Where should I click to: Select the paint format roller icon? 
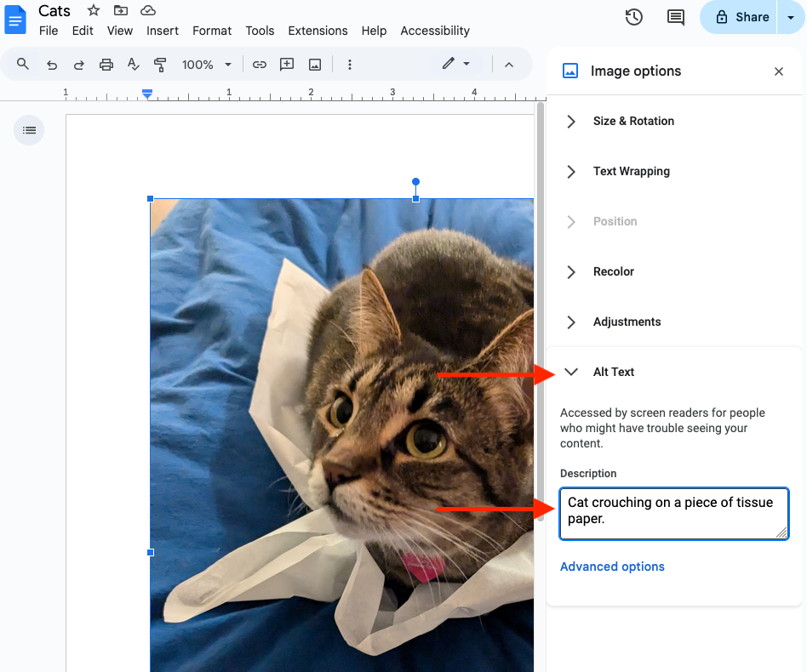[160, 65]
